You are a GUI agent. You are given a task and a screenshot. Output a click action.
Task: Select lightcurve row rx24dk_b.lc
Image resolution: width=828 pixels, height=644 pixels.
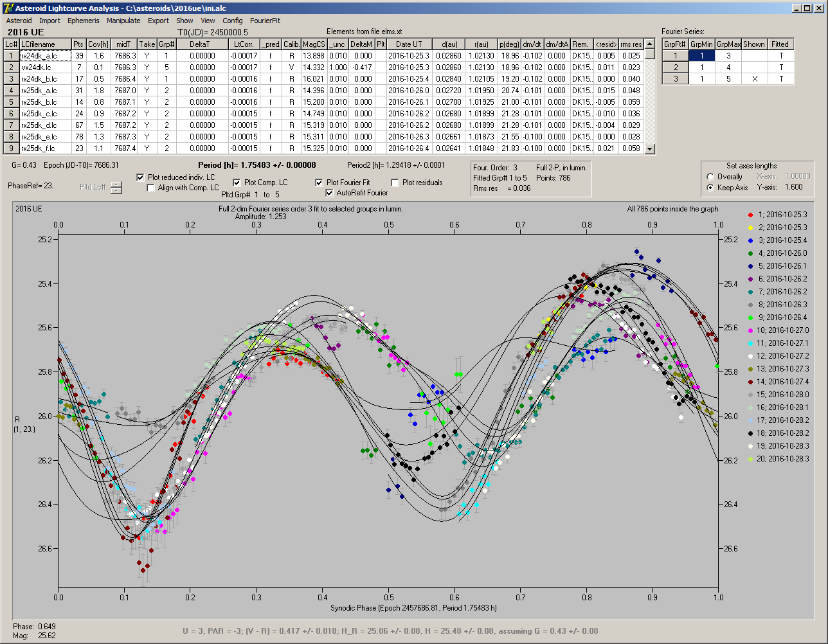click(324, 79)
